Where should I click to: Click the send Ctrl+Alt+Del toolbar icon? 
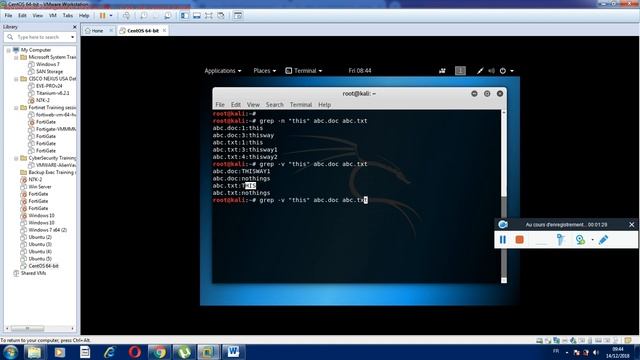click(x=127, y=16)
